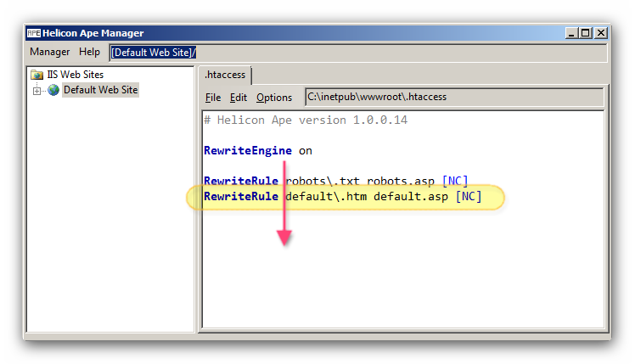This screenshot has width=635, height=364.
Task: Click the Helicon Ape title bar icon
Action: (x=34, y=33)
